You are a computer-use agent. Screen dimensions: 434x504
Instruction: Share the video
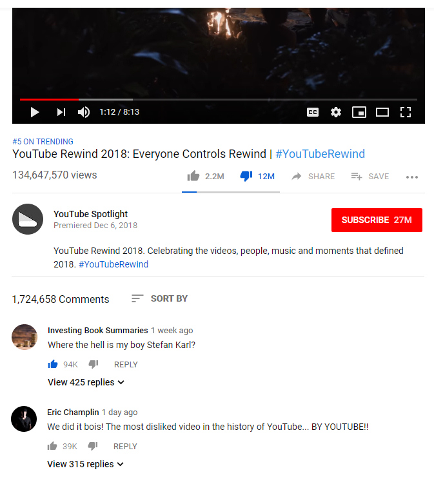click(x=313, y=177)
